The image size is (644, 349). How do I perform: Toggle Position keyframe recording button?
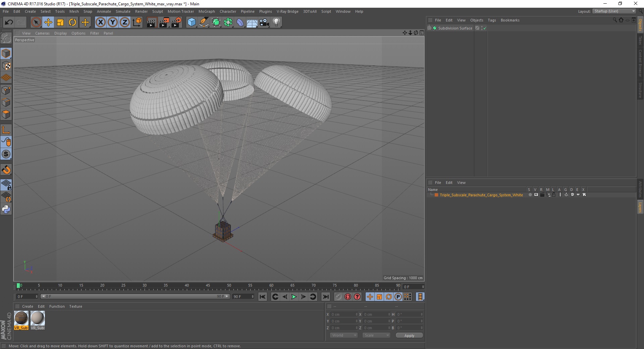point(370,297)
